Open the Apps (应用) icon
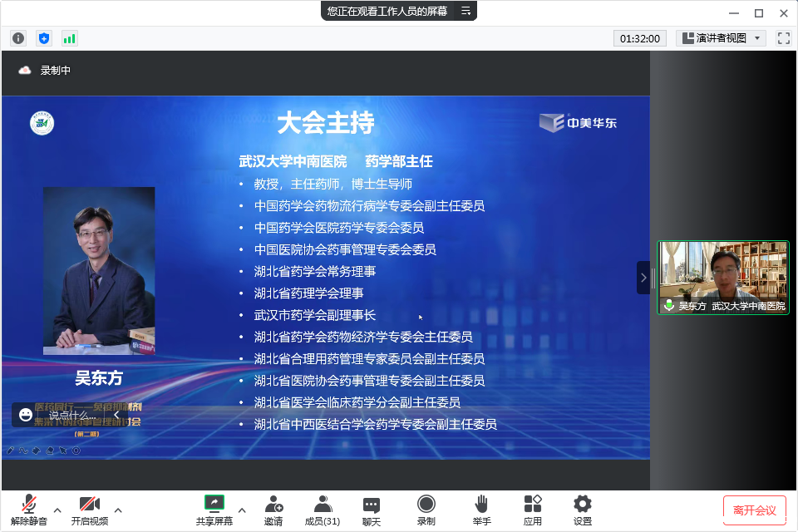798x532 pixels. [533, 509]
